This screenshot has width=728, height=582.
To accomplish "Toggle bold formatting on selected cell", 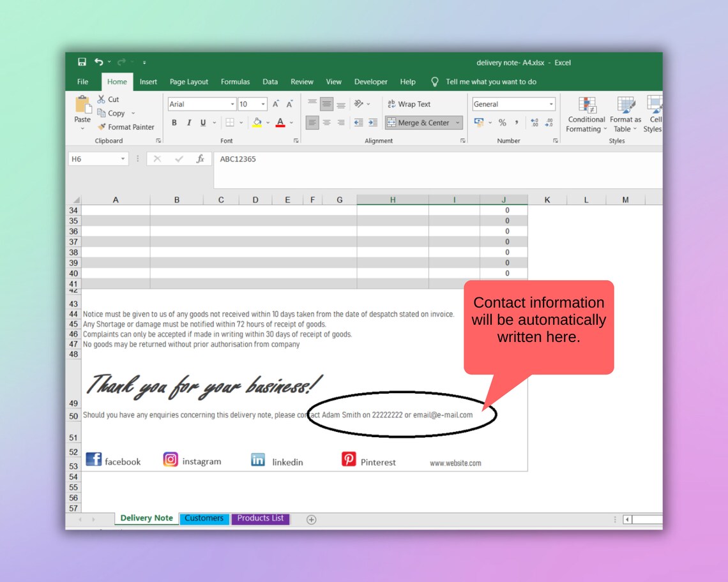I will coord(174,122).
